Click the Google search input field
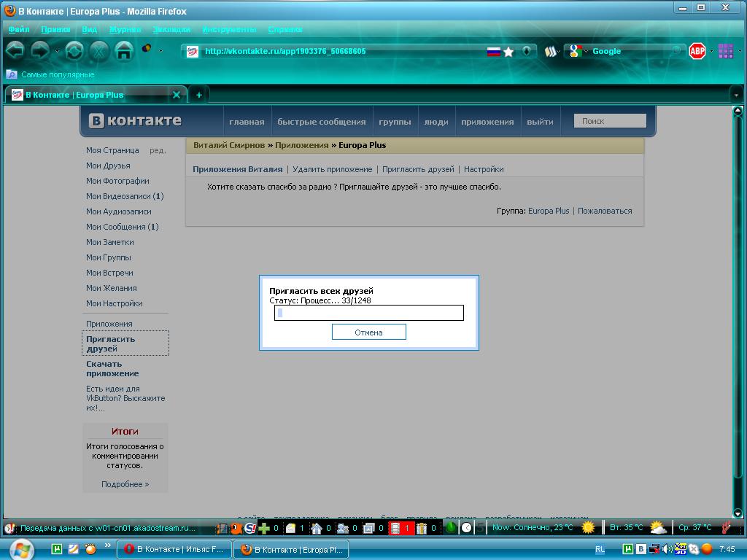 click(x=630, y=51)
